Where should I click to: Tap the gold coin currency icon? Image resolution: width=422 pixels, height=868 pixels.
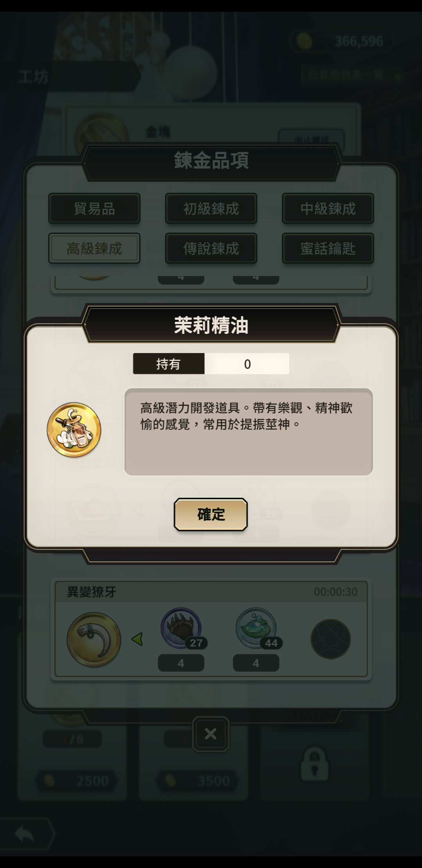(304, 41)
